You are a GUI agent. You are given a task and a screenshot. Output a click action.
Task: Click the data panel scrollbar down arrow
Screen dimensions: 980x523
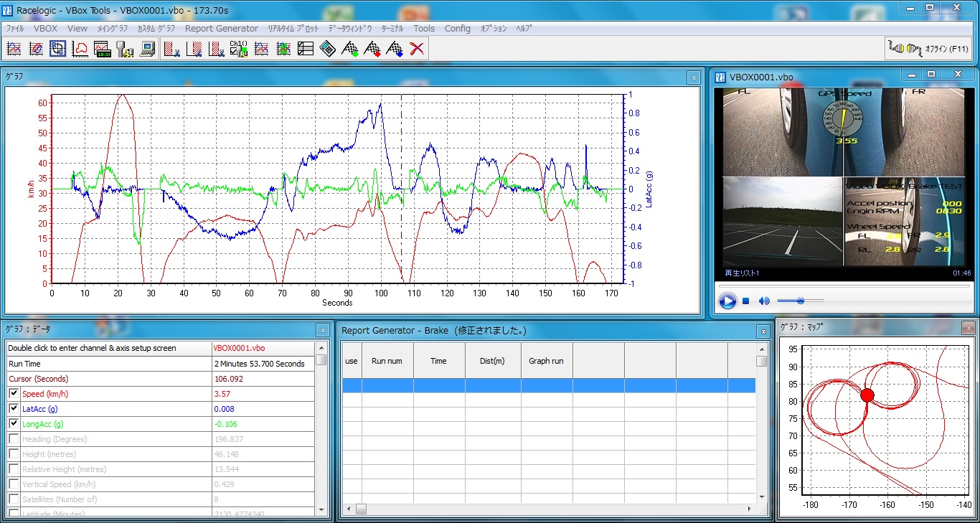coord(321,510)
